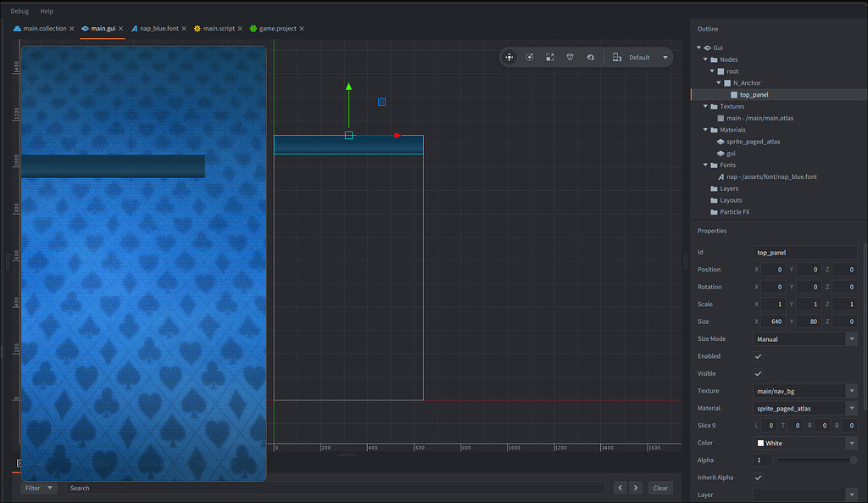Select the Rotate tool
Viewport: 868px width, 503px height.
[530, 57]
